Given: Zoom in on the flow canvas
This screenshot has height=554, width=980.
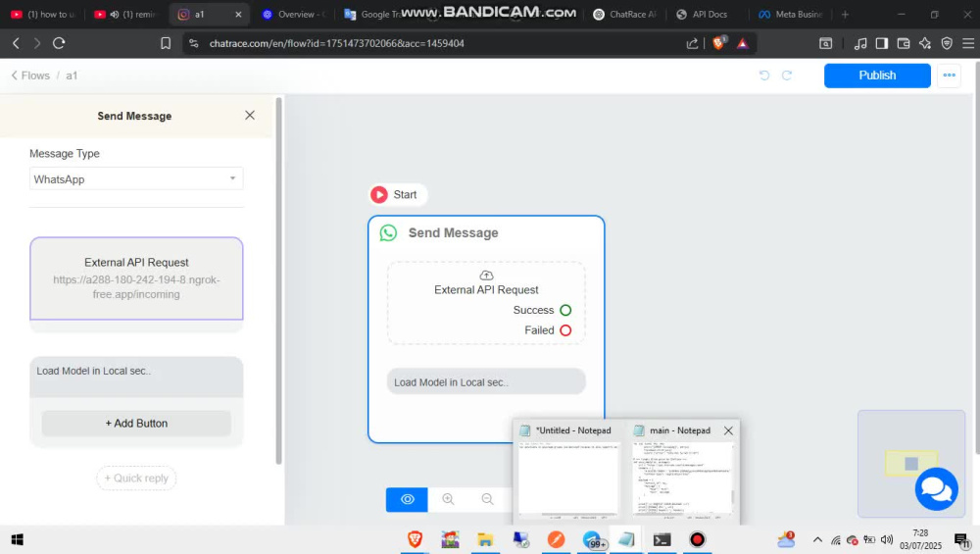Looking at the screenshot, I should (448, 499).
